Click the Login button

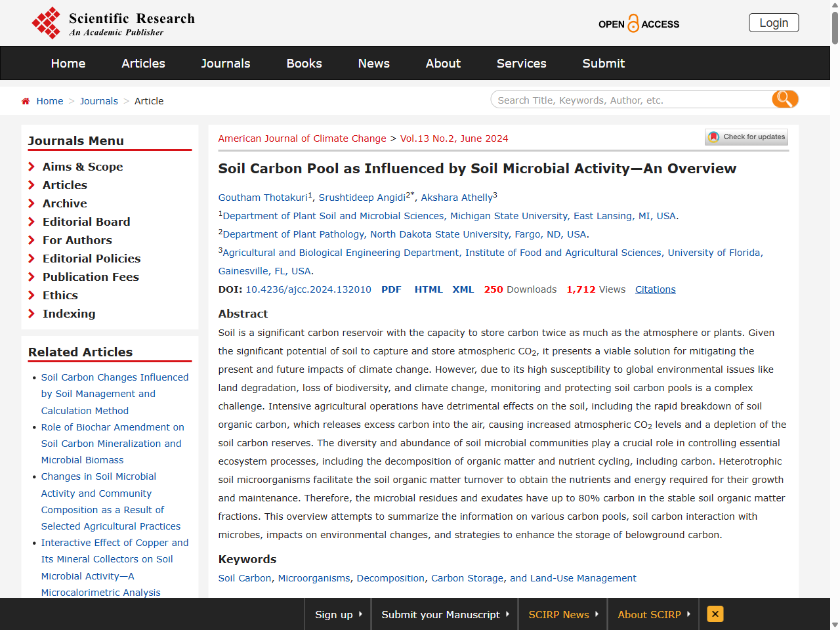pyautogui.click(x=773, y=22)
